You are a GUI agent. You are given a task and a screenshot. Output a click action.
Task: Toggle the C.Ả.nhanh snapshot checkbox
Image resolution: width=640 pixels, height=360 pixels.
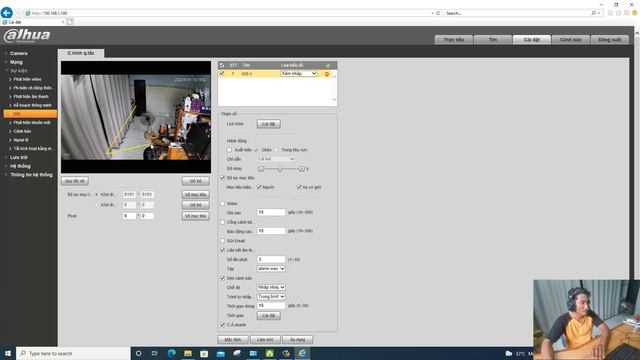(x=222, y=324)
